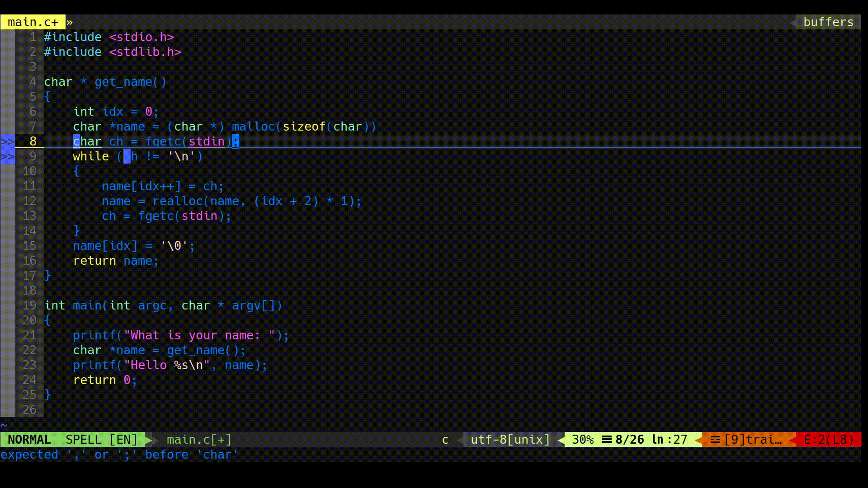The height and width of the screenshot is (488, 868).
Task: Click the double-chevron after main.c+ tab
Action: tap(69, 22)
